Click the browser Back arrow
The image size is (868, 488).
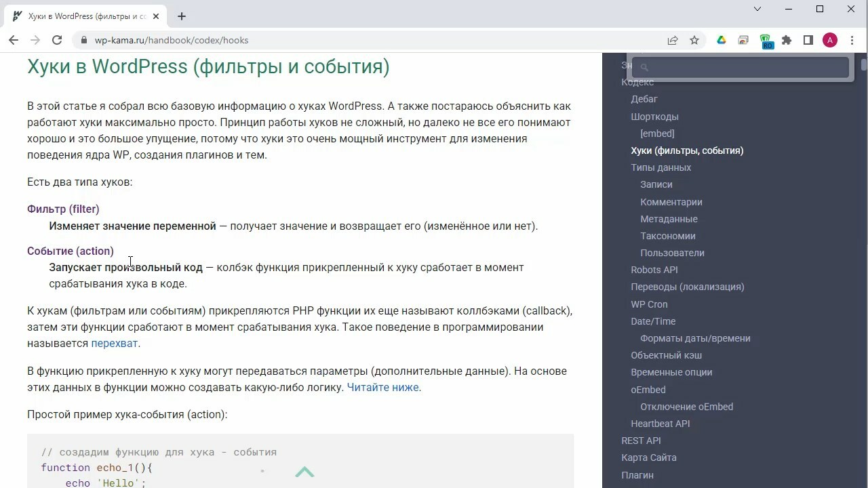coord(14,40)
